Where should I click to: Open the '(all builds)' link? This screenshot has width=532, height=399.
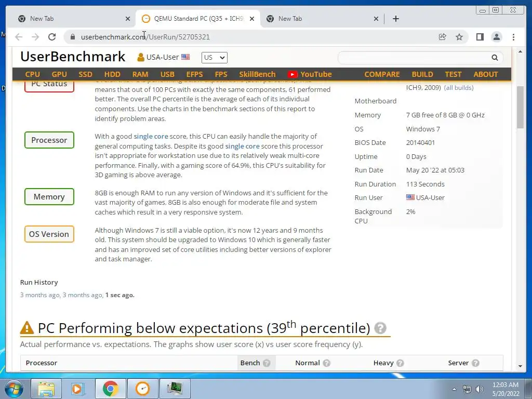tap(459, 87)
